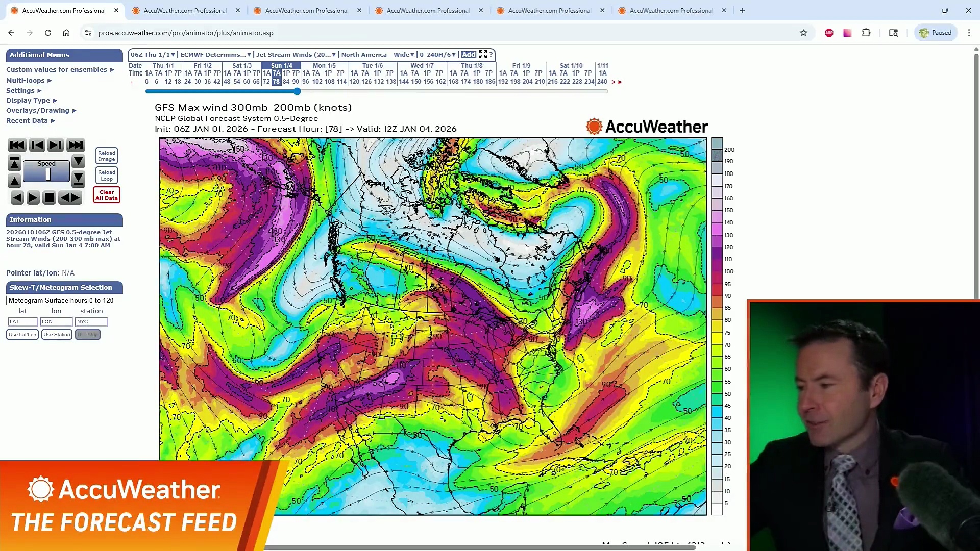Click the Clear All Data button
980x551 pixels.
106,194
